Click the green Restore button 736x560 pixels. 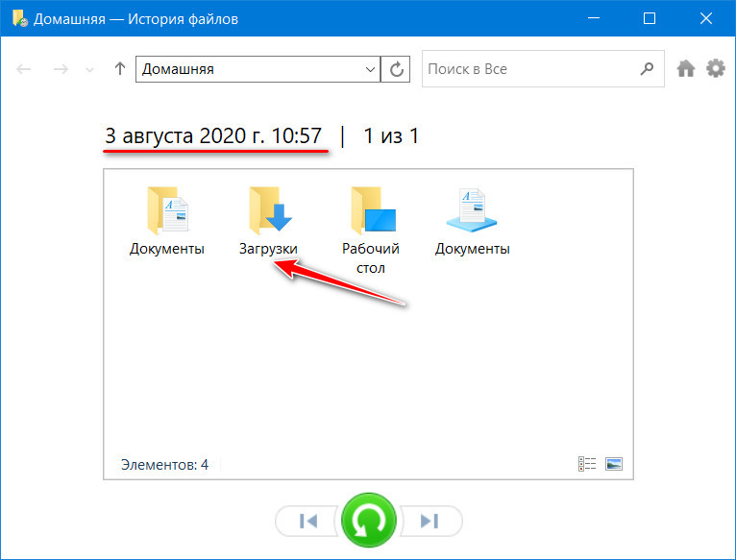click(369, 520)
